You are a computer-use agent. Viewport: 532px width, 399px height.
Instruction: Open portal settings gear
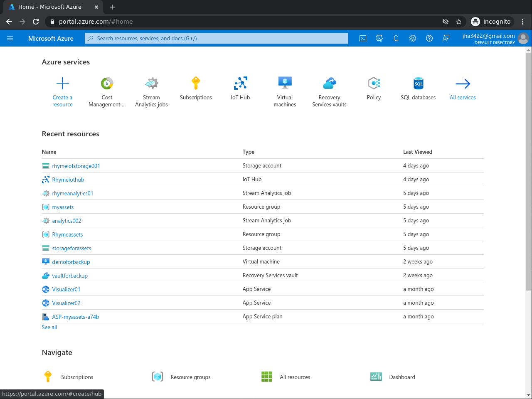pos(413,38)
